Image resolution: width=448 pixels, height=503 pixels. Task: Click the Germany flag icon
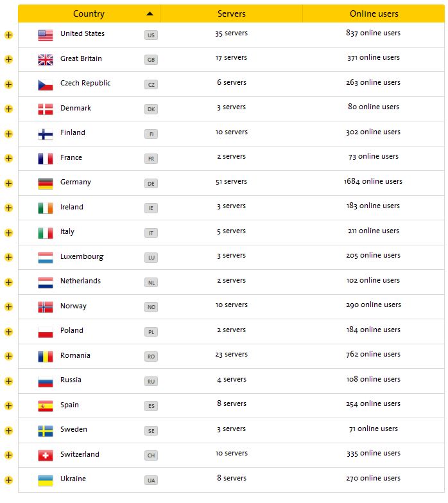point(45,184)
